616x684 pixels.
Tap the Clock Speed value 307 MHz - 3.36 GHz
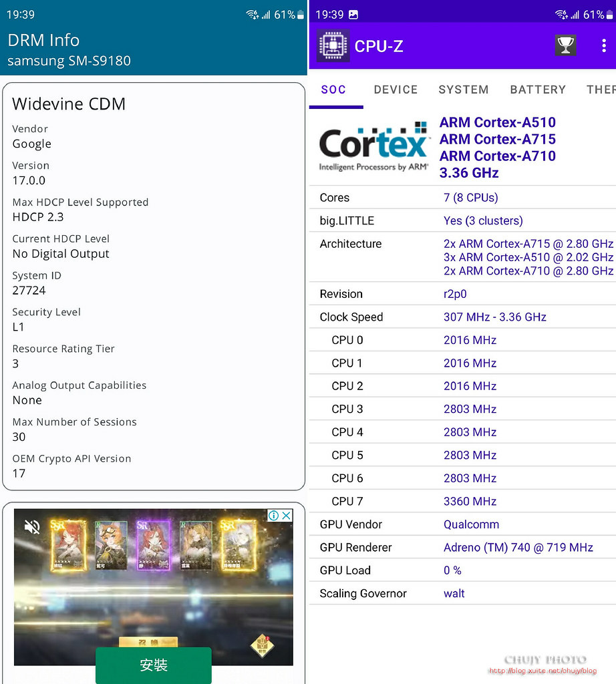[x=494, y=317]
